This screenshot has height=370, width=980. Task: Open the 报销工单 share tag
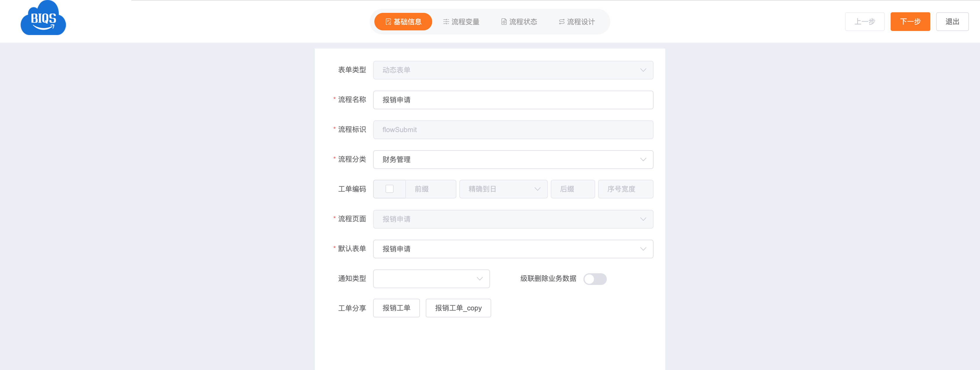tap(397, 308)
